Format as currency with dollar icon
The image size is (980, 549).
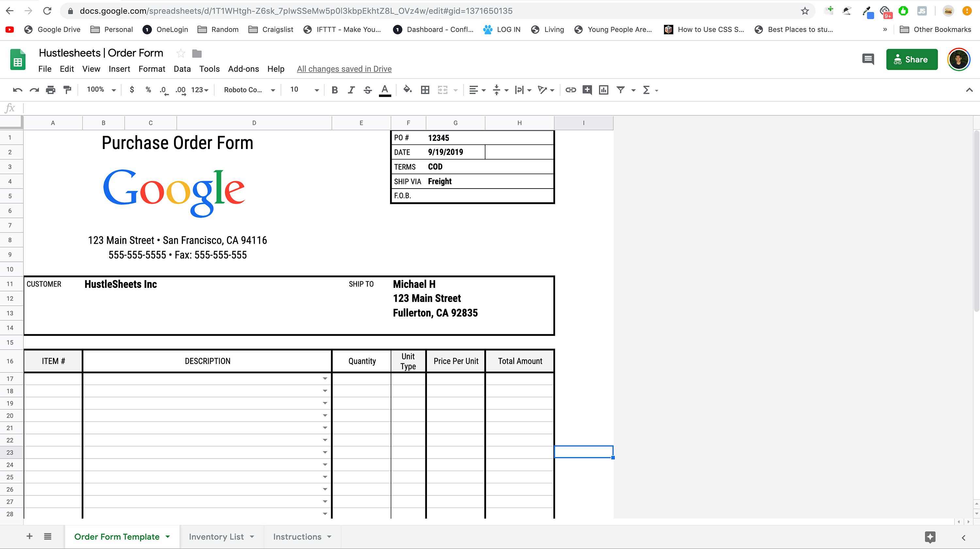point(132,90)
